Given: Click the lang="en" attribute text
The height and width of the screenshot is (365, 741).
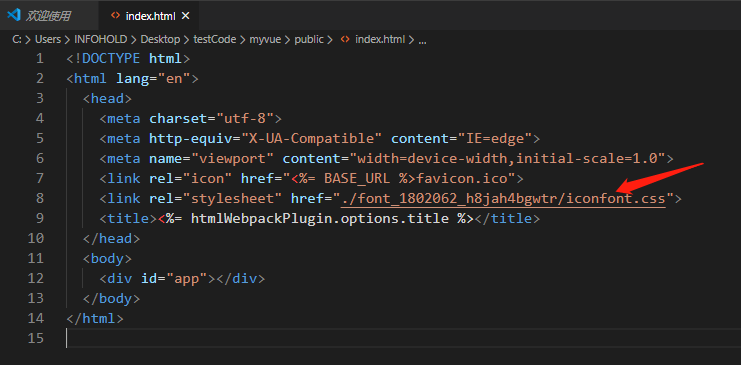Looking at the screenshot, I should [153, 79].
